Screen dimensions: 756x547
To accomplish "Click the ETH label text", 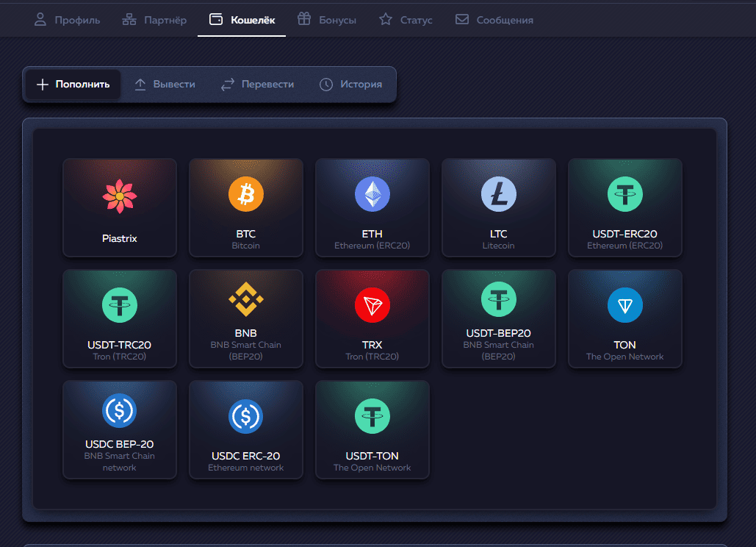I will tap(372, 234).
